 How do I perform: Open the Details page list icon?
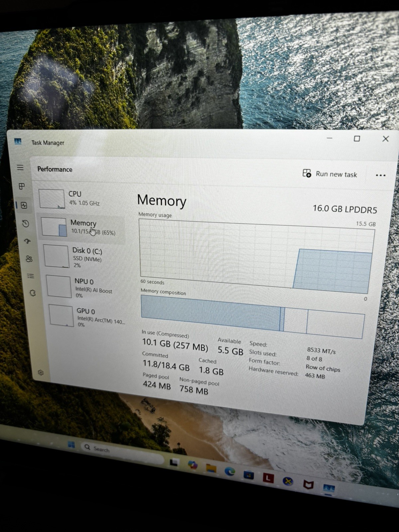pos(31,276)
